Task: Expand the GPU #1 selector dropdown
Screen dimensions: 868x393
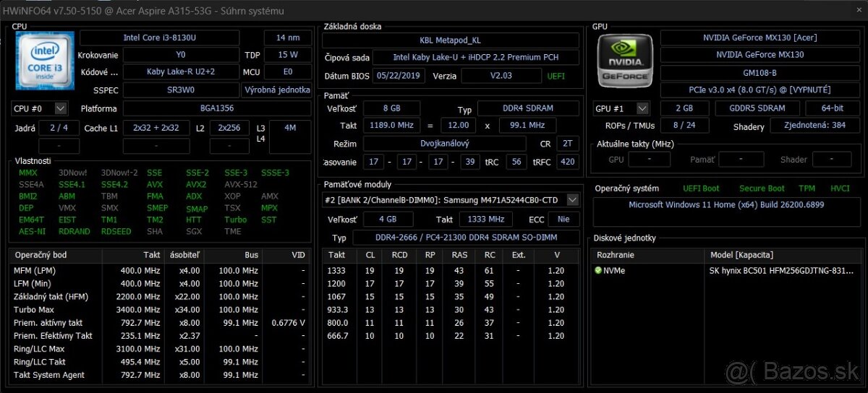Action: coord(621,108)
